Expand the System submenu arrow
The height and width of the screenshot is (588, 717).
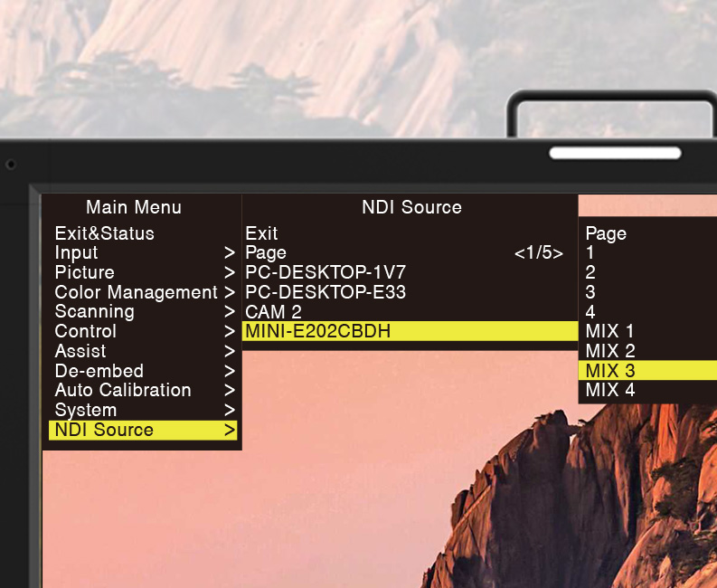[230, 411]
